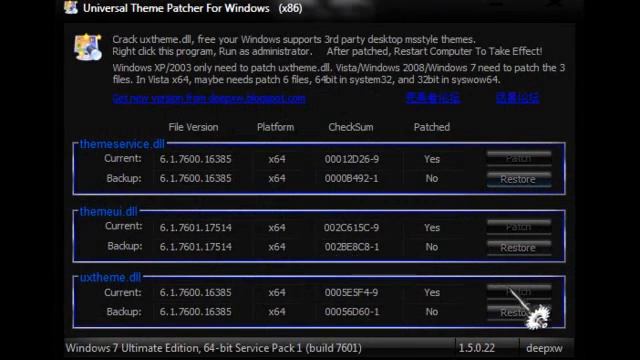This screenshot has width=640, height=360.
Task: Click checksum 002C615C-9 of themeui.dll
Action: [351, 228]
